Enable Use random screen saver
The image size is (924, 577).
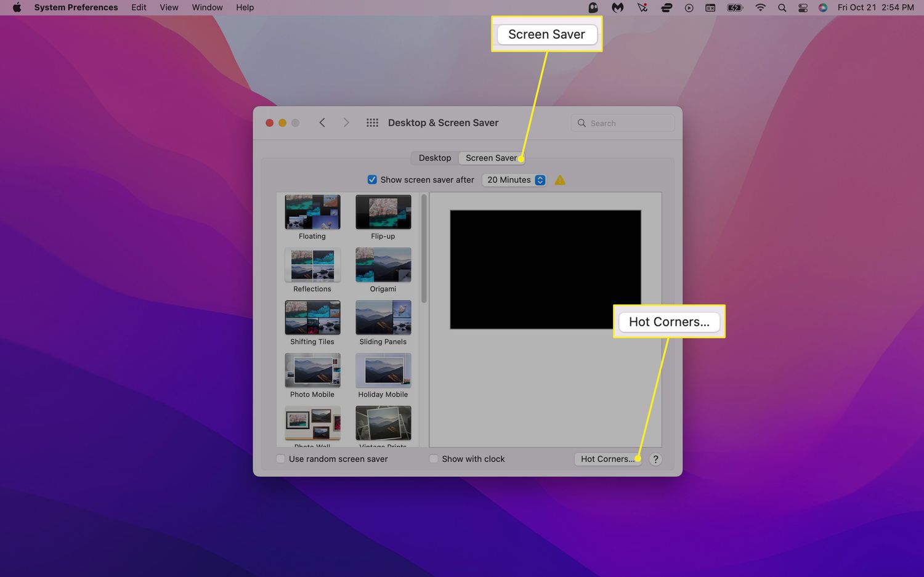281,459
